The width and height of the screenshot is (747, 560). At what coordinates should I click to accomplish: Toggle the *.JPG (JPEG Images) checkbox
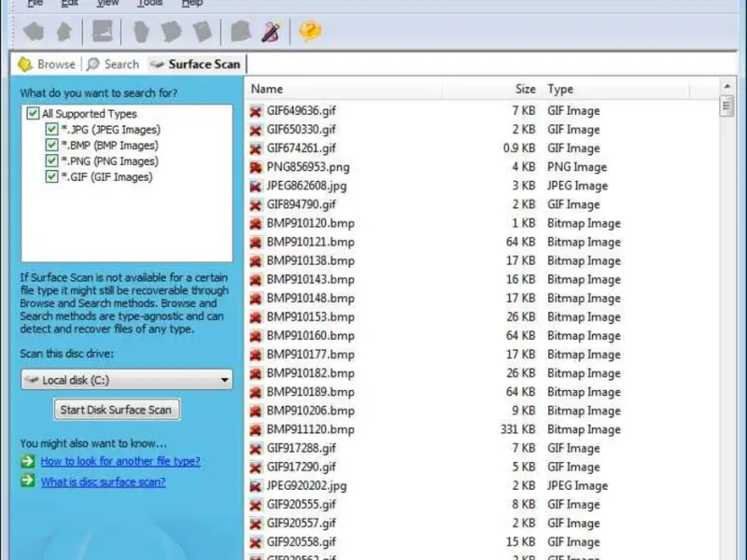tap(51, 129)
